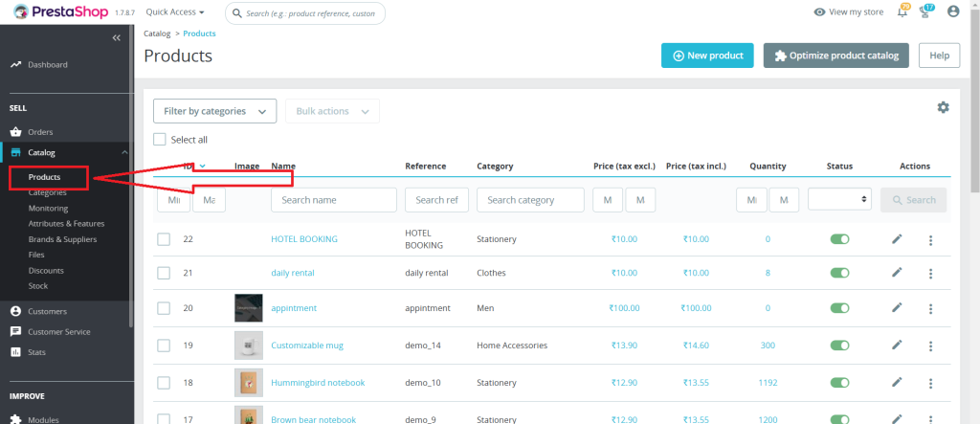Screen dimensions: 980x424
Task: Edit HOTEL BOOKING with pencil icon
Action: click(x=897, y=239)
